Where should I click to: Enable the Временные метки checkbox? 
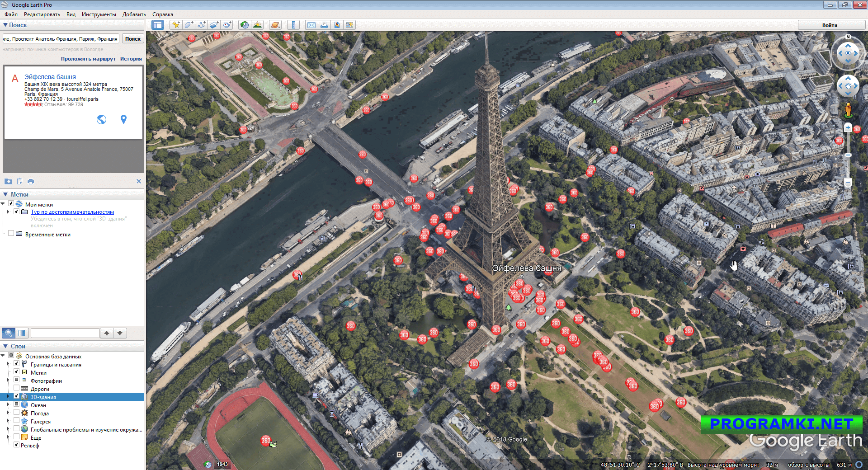pos(11,233)
